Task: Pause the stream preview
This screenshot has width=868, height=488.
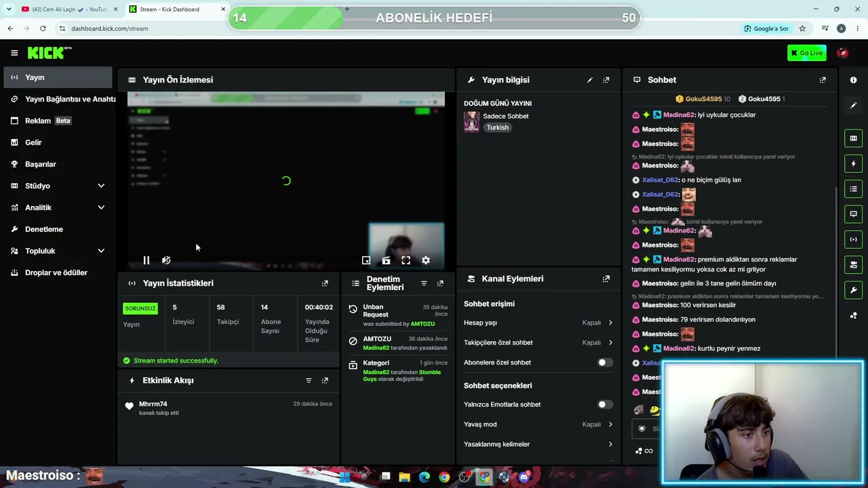Action: [146, 260]
